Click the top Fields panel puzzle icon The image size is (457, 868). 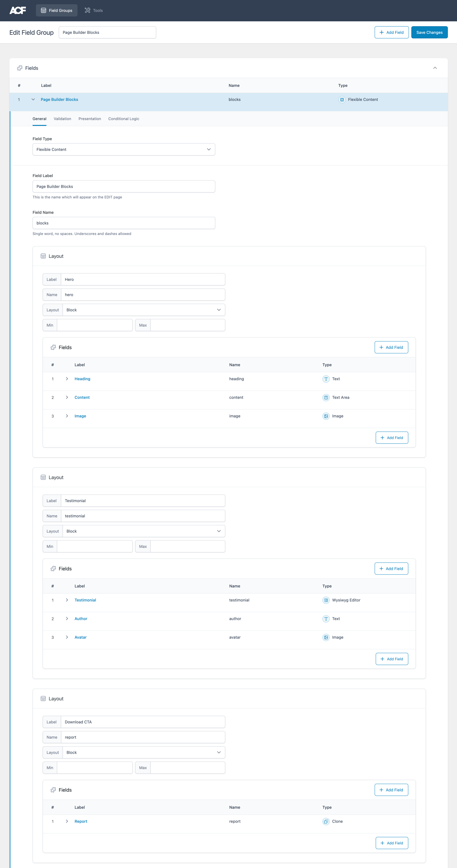click(x=20, y=68)
